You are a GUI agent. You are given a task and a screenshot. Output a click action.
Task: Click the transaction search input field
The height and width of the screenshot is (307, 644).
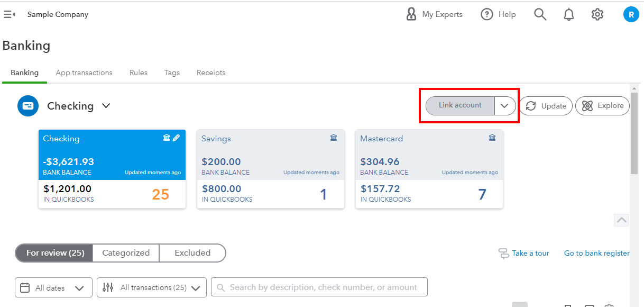319,287
